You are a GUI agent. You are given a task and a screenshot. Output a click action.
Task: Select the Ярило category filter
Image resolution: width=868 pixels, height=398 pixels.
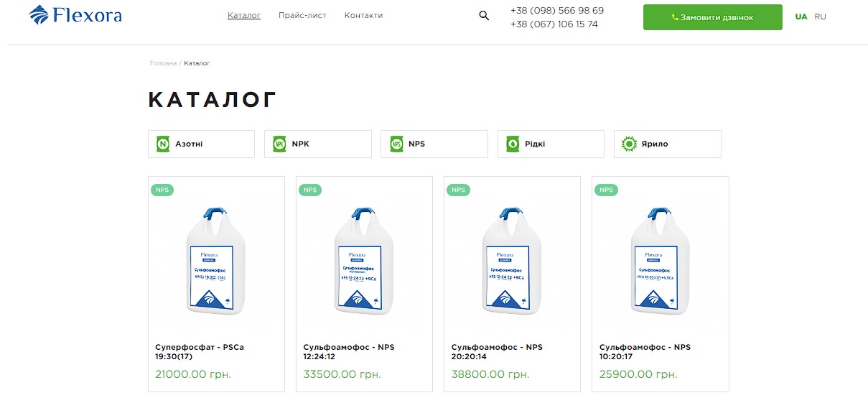pyautogui.click(x=667, y=144)
